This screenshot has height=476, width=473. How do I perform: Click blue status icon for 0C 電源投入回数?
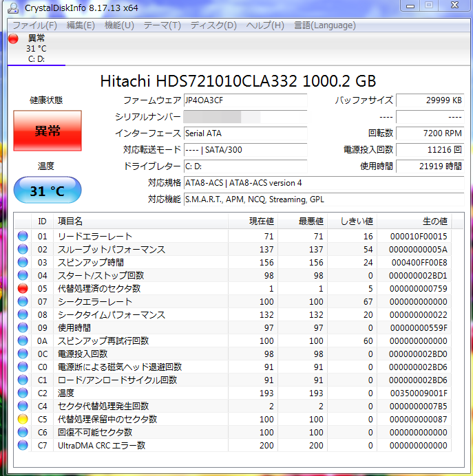(x=23, y=354)
